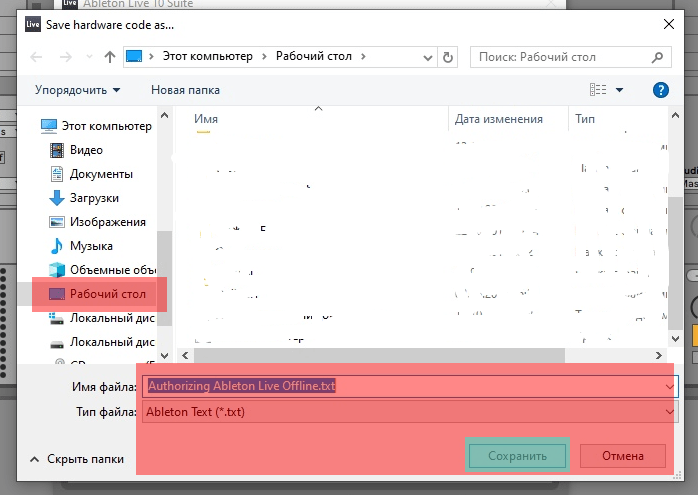Click the magnifier search icon

coord(657,57)
